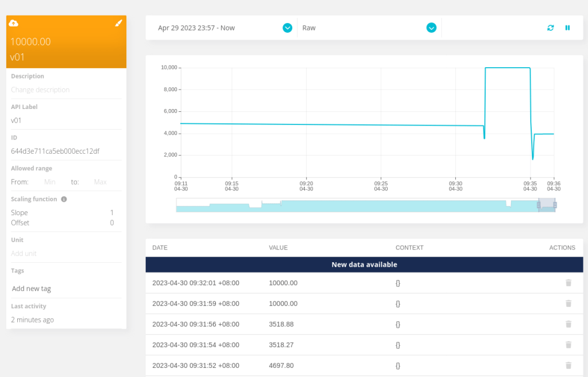The image size is (588, 377).
Task: Click the New data available banner
Action: [365, 265]
